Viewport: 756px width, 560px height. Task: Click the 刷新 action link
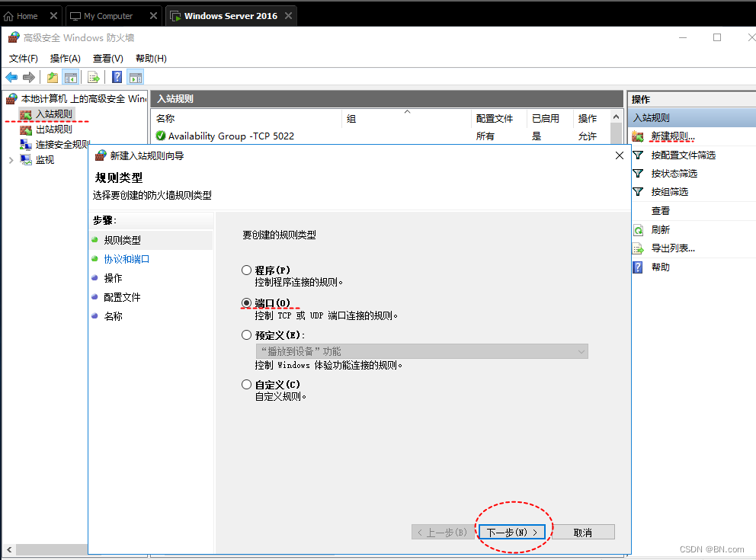point(660,230)
